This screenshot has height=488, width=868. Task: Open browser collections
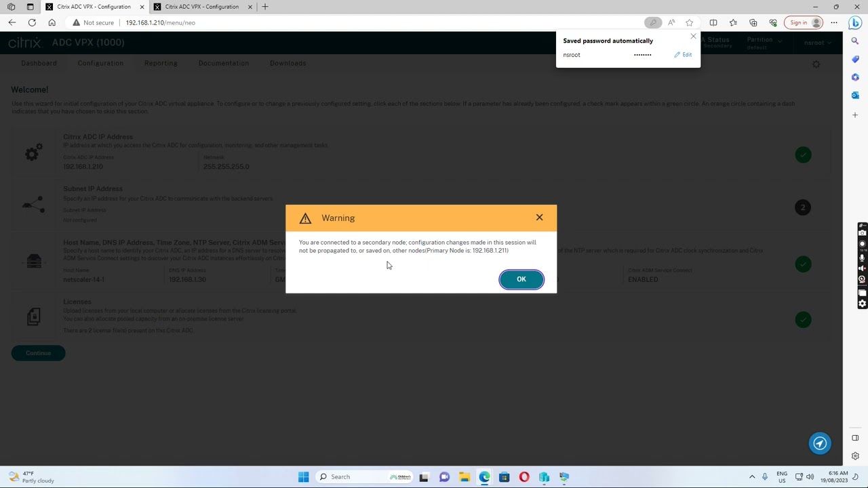[753, 22]
